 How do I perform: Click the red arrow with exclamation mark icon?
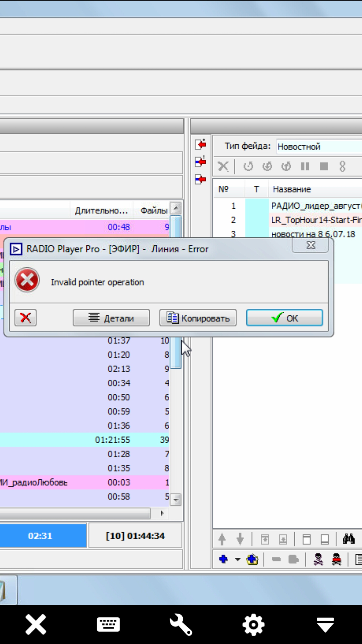click(201, 162)
